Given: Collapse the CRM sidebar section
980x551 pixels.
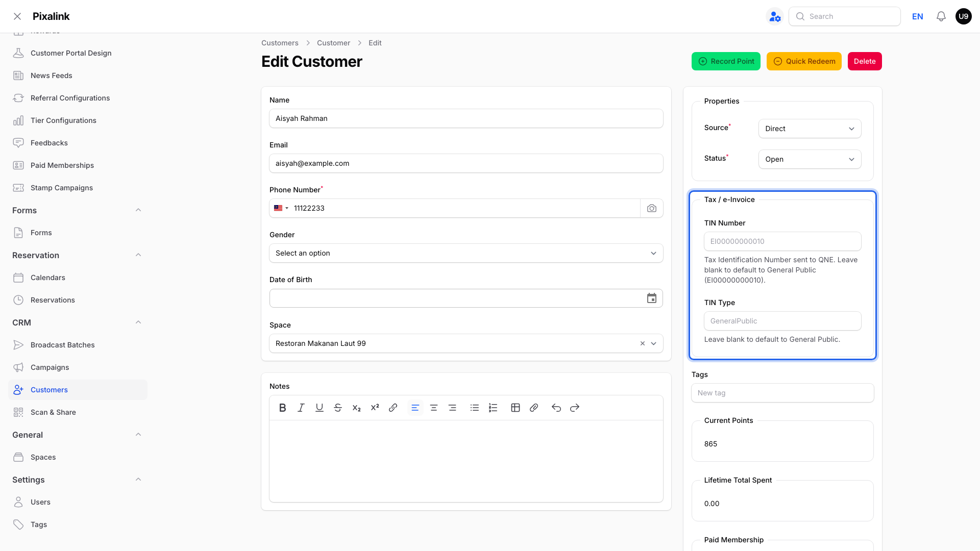Looking at the screenshot, I should 138,322.
